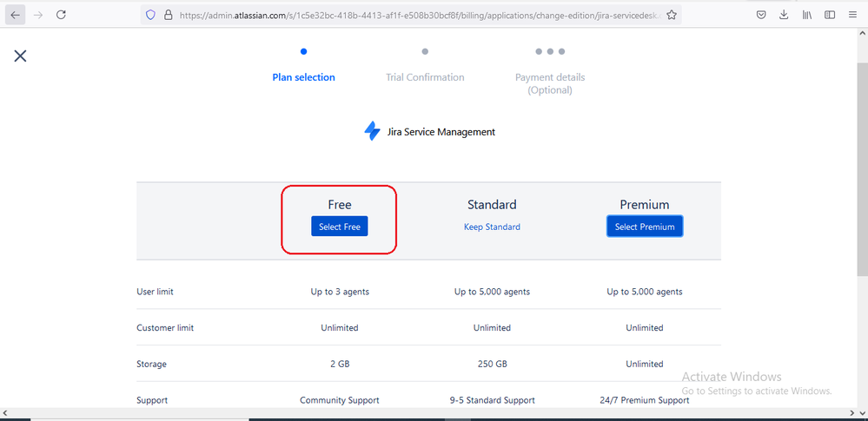Image resolution: width=868 pixels, height=421 pixels.
Task: Open the tracking protection shield icon
Action: pyautogui.click(x=150, y=15)
